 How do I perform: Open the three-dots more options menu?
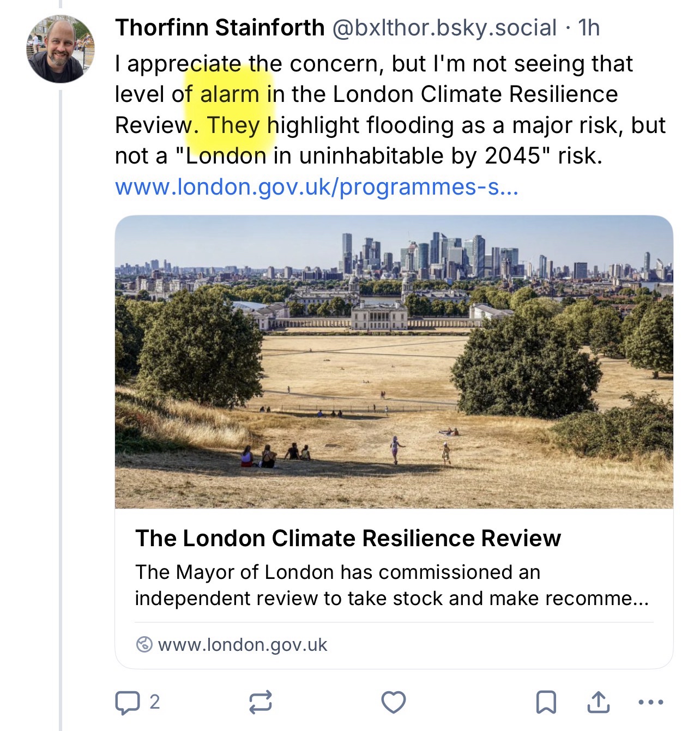click(650, 702)
